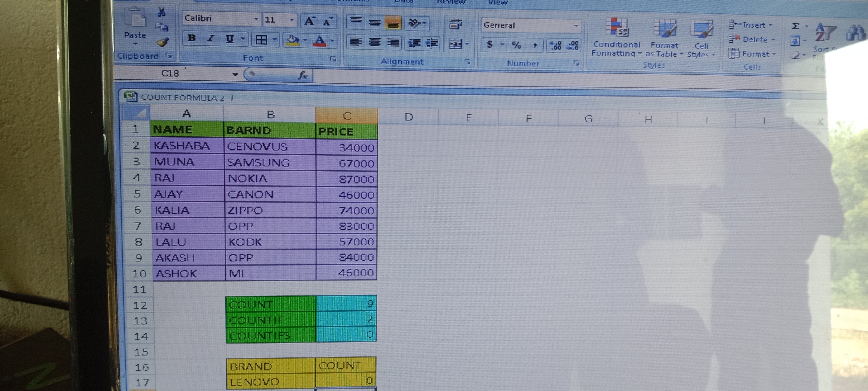Select column C header
Image resolution: width=868 pixels, height=391 pixels.
(x=347, y=116)
